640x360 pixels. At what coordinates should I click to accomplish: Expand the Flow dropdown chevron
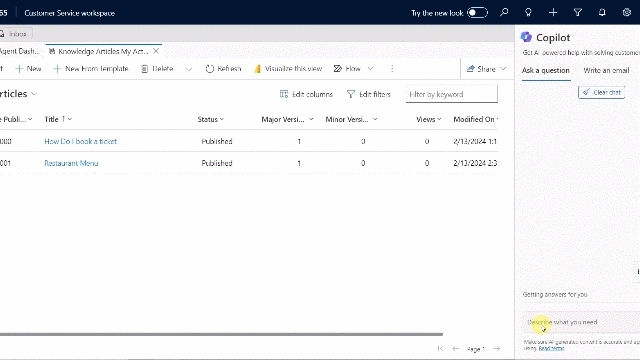pyautogui.click(x=371, y=69)
